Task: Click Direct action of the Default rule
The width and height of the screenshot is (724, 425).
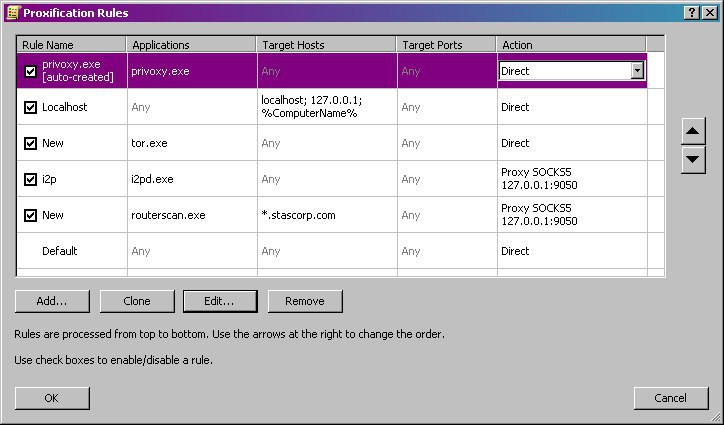Action: click(572, 251)
